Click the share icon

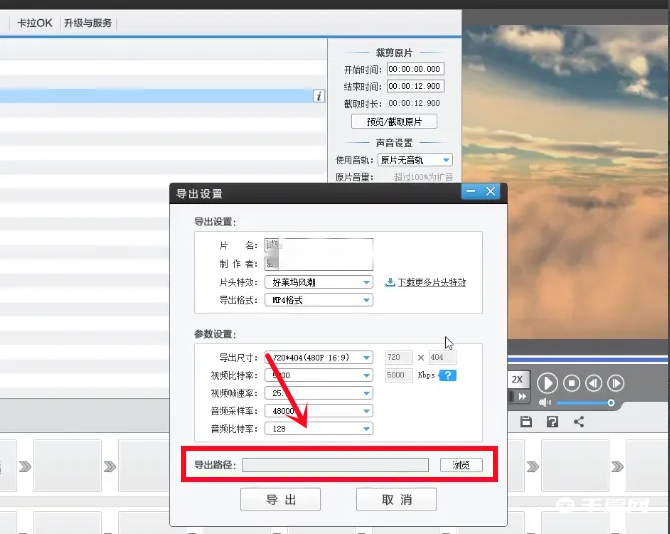579,422
